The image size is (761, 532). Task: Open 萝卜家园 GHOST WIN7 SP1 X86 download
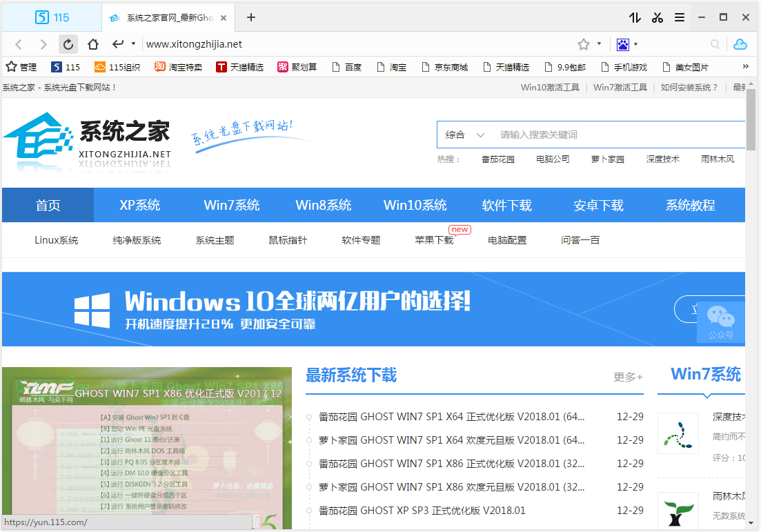(451, 487)
